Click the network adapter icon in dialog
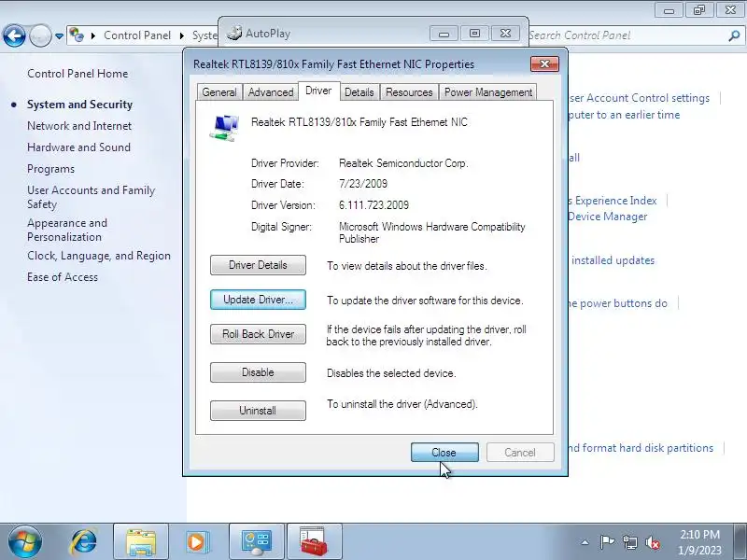This screenshot has width=747, height=560. (x=224, y=128)
